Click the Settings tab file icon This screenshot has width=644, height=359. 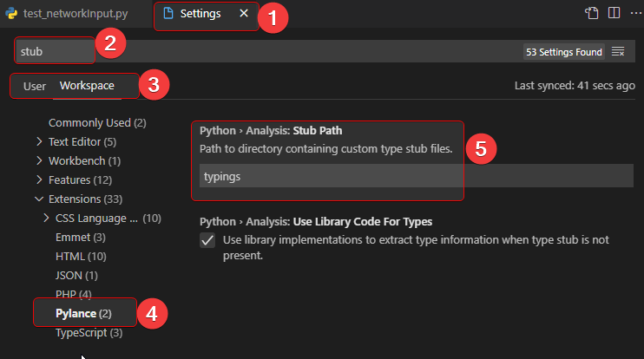tap(168, 14)
